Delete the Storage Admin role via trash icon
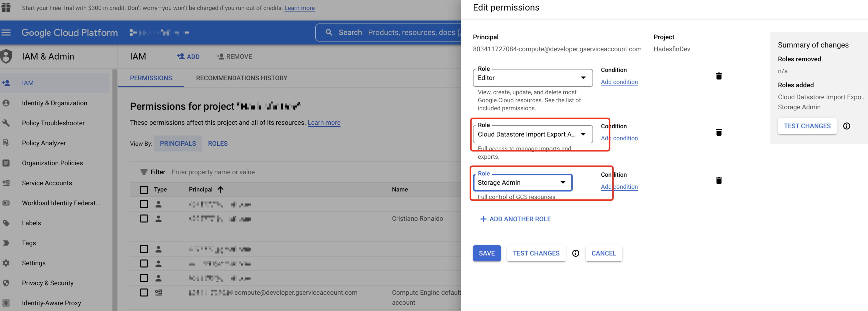This screenshot has height=311, width=868. tap(719, 180)
